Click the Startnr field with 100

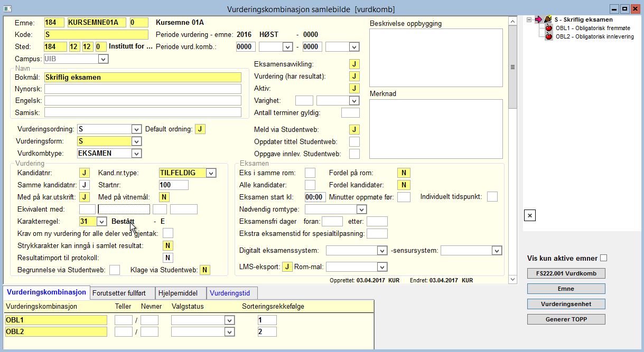click(x=174, y=185)
